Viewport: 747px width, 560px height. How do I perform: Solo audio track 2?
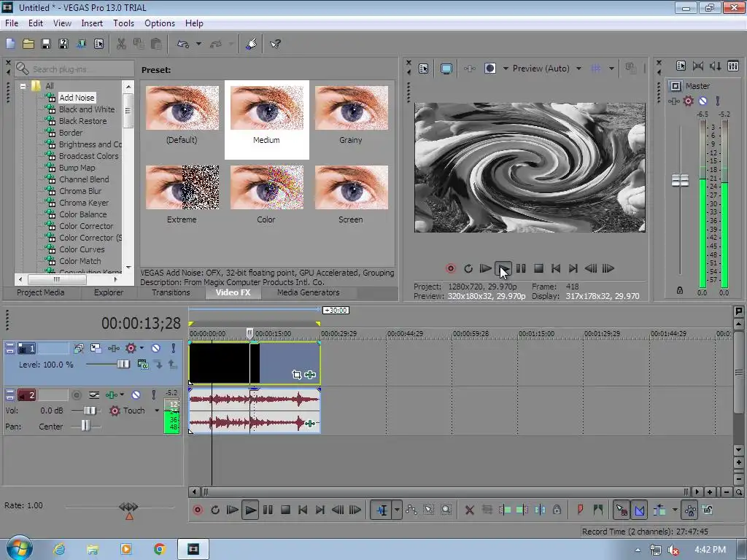(x=153, y=394)
